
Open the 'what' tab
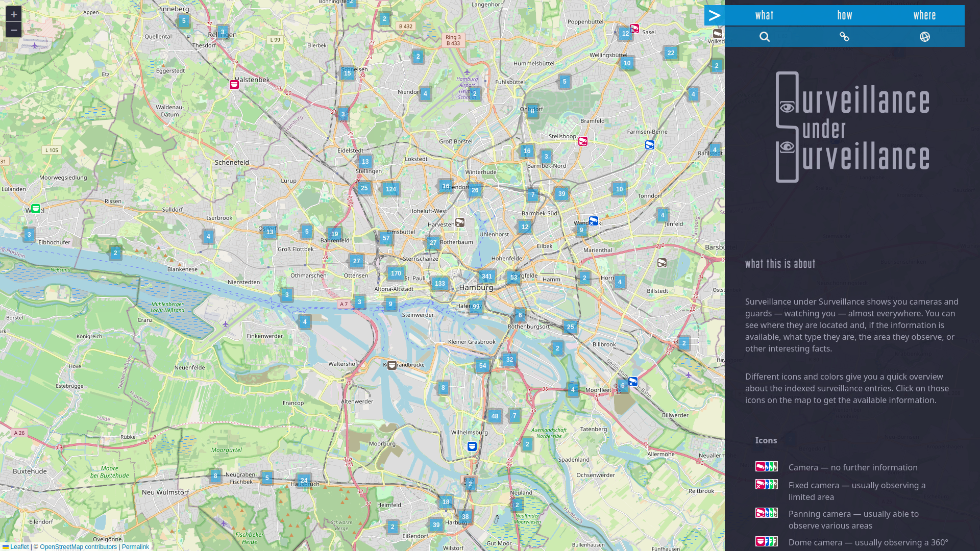[764, 15]
